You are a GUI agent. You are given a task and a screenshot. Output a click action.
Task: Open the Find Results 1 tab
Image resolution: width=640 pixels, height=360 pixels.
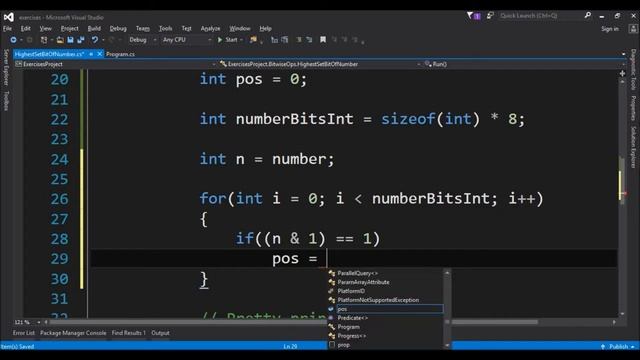129,333
